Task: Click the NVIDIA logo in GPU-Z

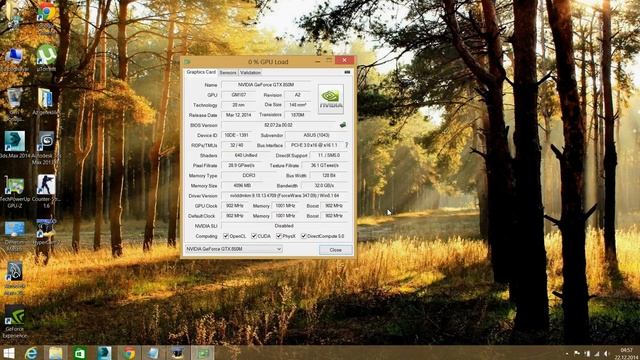Action: pyautogui.click(x=331, y=99)
